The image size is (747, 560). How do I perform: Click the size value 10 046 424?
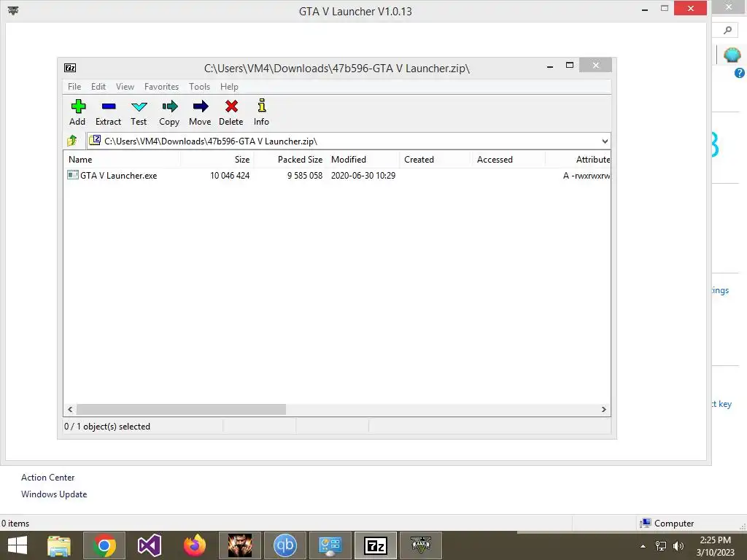230,176
